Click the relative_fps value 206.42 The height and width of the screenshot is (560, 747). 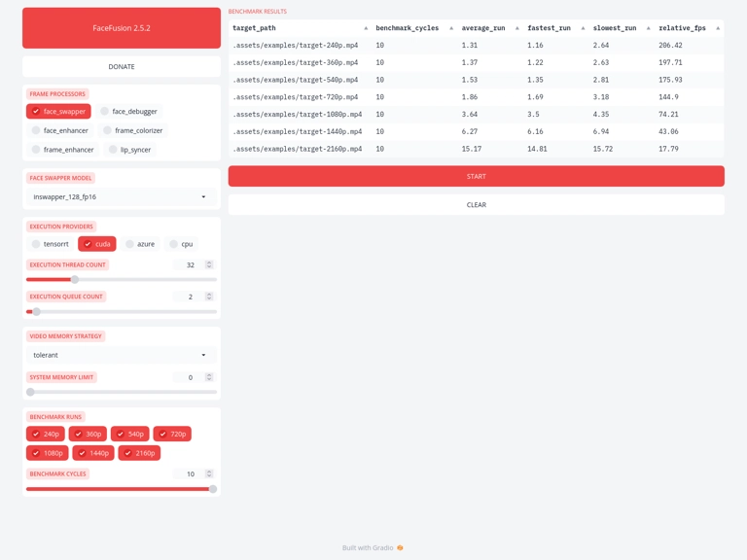click(x=670, y=46)
